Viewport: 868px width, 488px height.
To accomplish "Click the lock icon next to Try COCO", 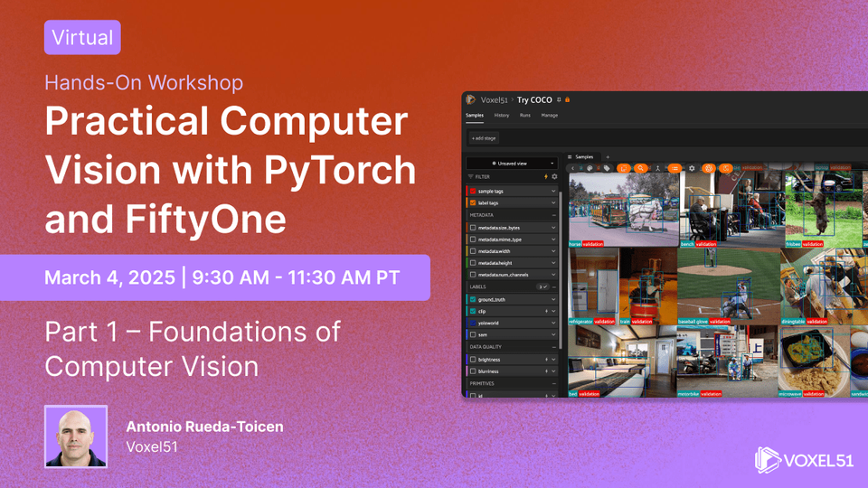I will 568,99.
